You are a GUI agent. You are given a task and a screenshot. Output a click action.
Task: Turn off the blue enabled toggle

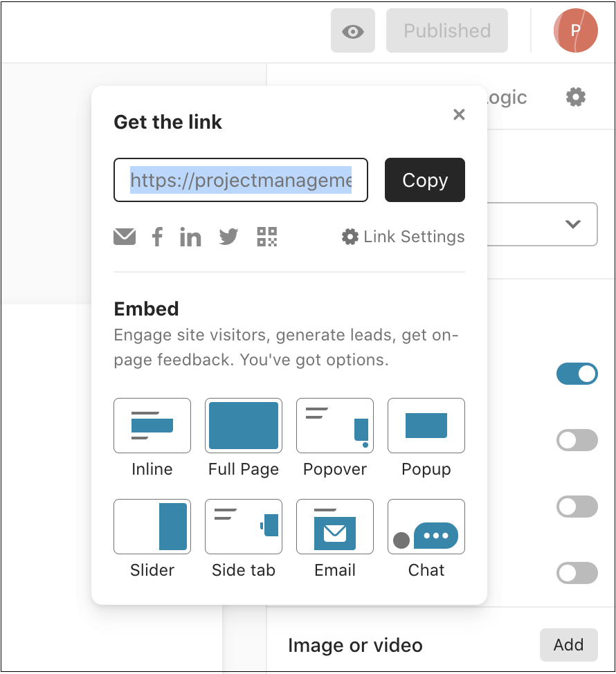point(577,374)
